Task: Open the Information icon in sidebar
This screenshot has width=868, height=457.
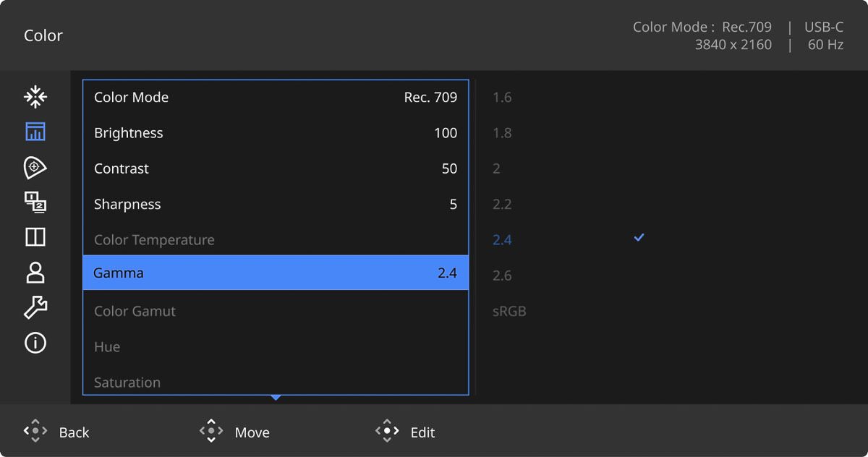Action: (x=35, y=343)
